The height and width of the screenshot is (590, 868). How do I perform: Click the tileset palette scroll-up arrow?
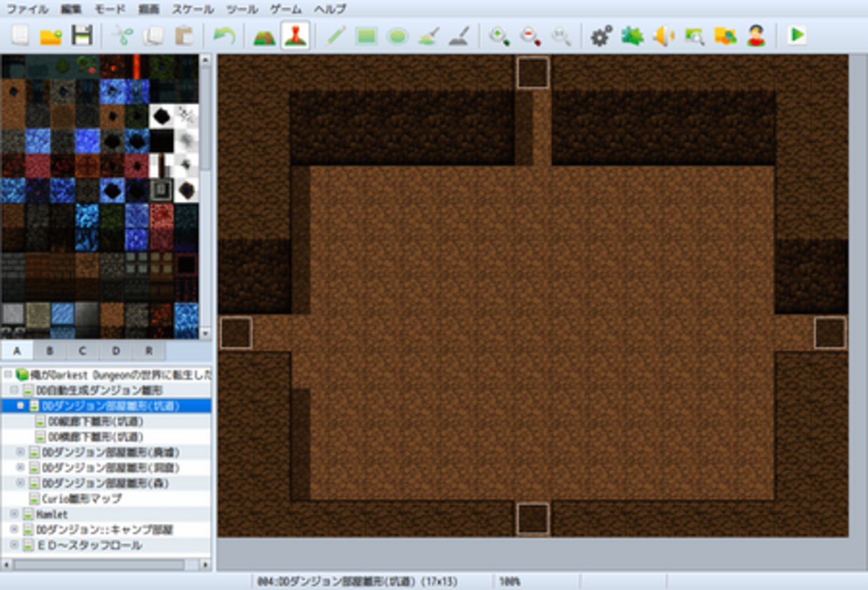pyautogui.click(x=205, y=60)
